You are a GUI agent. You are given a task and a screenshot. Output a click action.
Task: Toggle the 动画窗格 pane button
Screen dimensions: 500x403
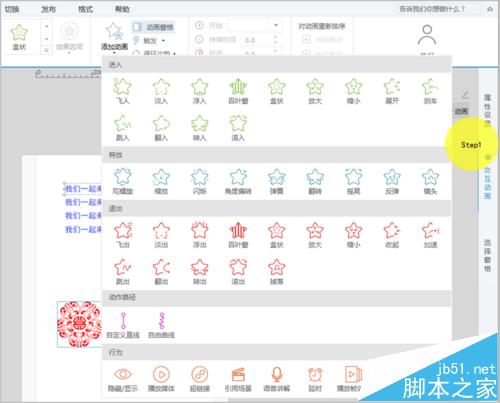[x=153, y=27]
